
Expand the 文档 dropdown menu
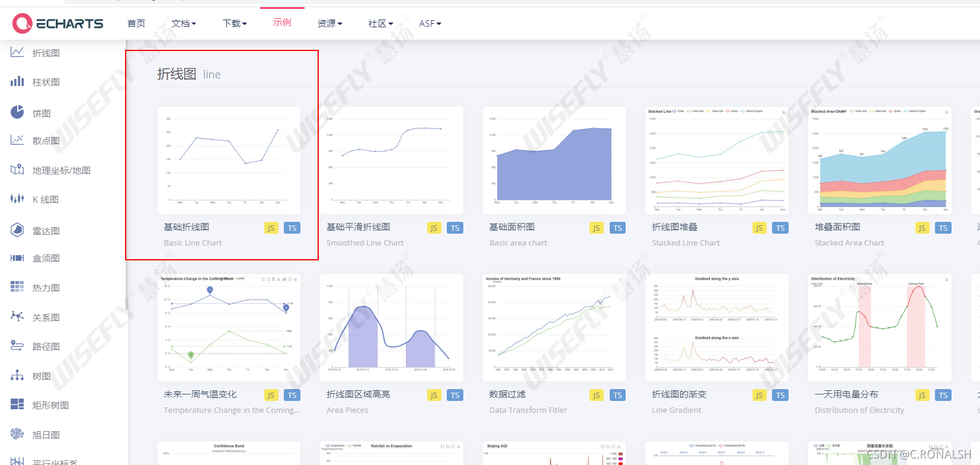click(x=184, y=24)
